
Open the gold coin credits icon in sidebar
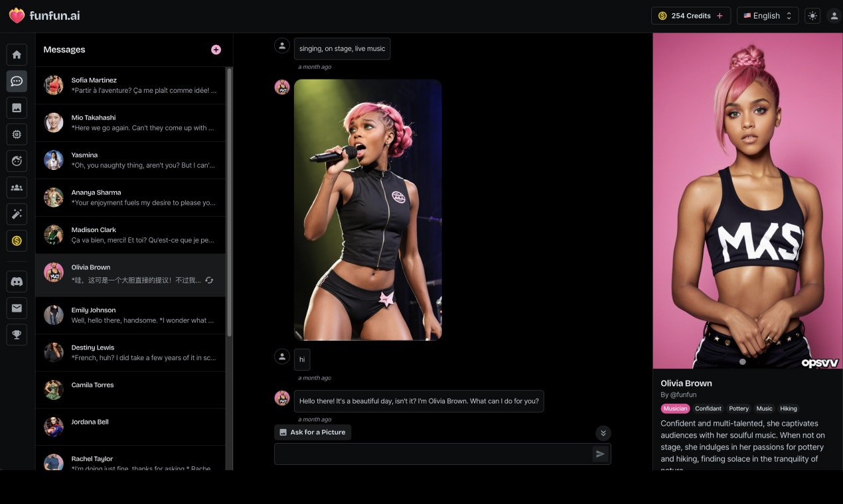pyautogui.click(x=17, y=241)
